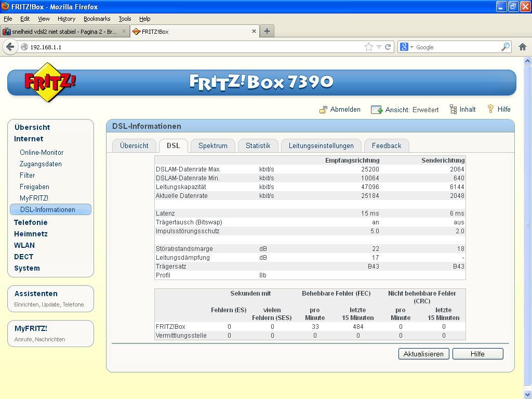
Task: Click the FEC letzte 15 Minuten value 484
Action: pyautogui.click(x=358, y=327)
